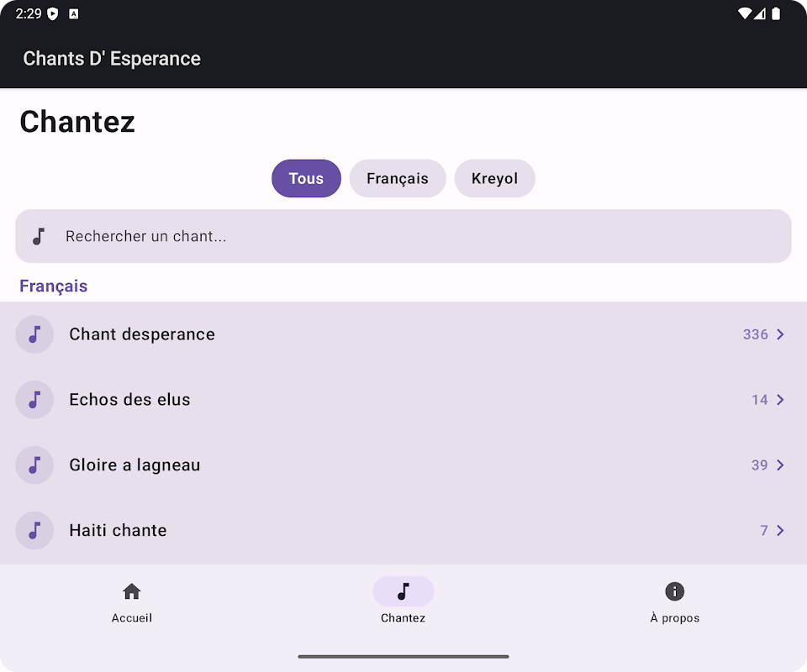
Task: Click the music note icon beside Echos des elus
Action: (x=34, y=400)
